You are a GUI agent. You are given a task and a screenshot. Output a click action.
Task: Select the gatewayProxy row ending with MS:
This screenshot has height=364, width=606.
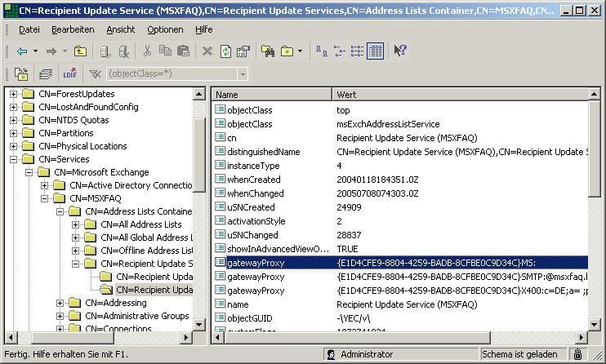pyautogui.click(x=399, y=263)
